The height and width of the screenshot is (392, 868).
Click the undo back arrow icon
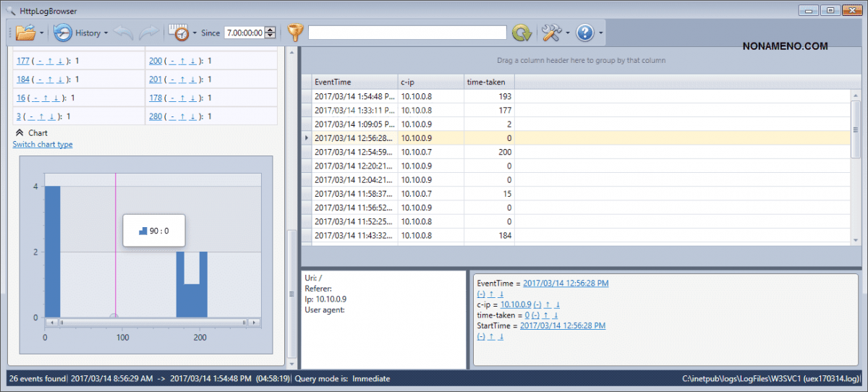click(x=123, y=33)
